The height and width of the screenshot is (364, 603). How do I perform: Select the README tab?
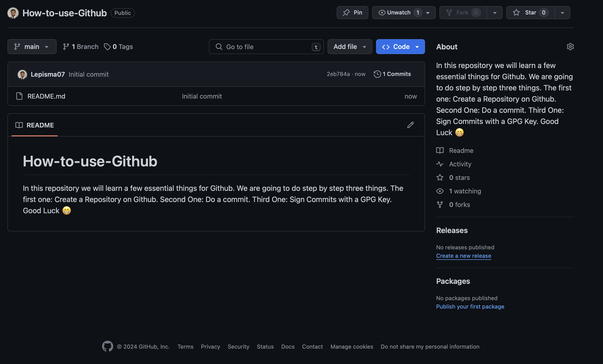click(34, 125)
